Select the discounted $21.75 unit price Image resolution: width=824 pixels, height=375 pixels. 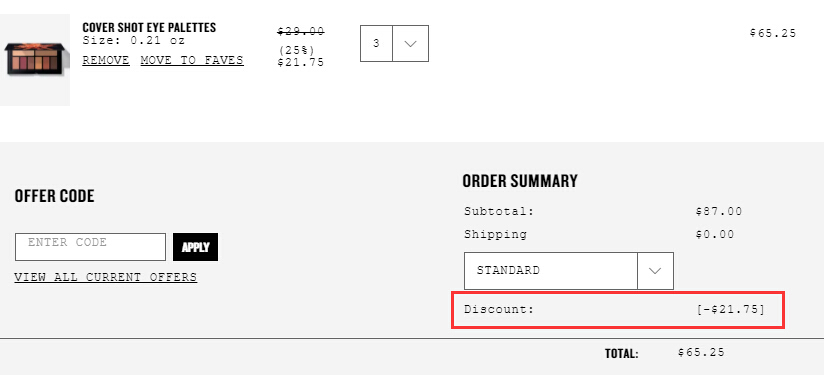coord(301,62)
